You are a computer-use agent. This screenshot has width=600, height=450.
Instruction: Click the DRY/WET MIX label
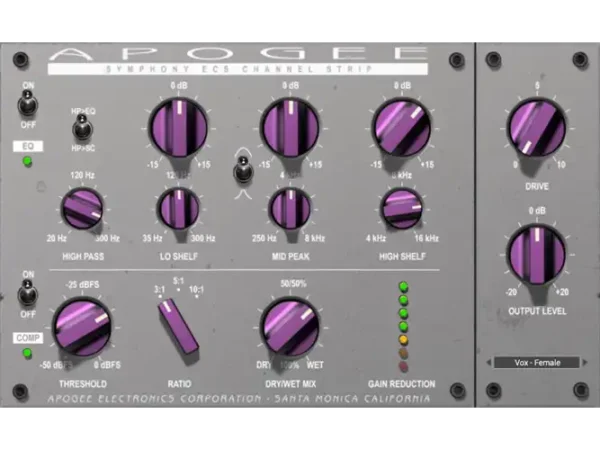[x=291, y=384]
